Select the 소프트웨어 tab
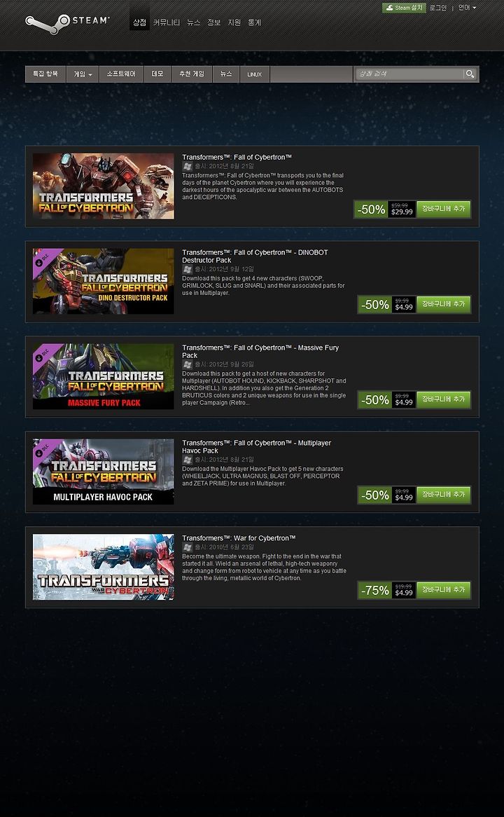The width and height of the screenshot is (504, 817). click(121, 74)
